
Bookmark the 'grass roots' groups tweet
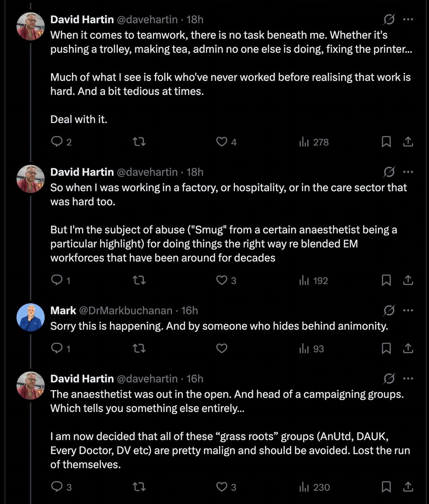pyautogui.click(x=386, y=487)
